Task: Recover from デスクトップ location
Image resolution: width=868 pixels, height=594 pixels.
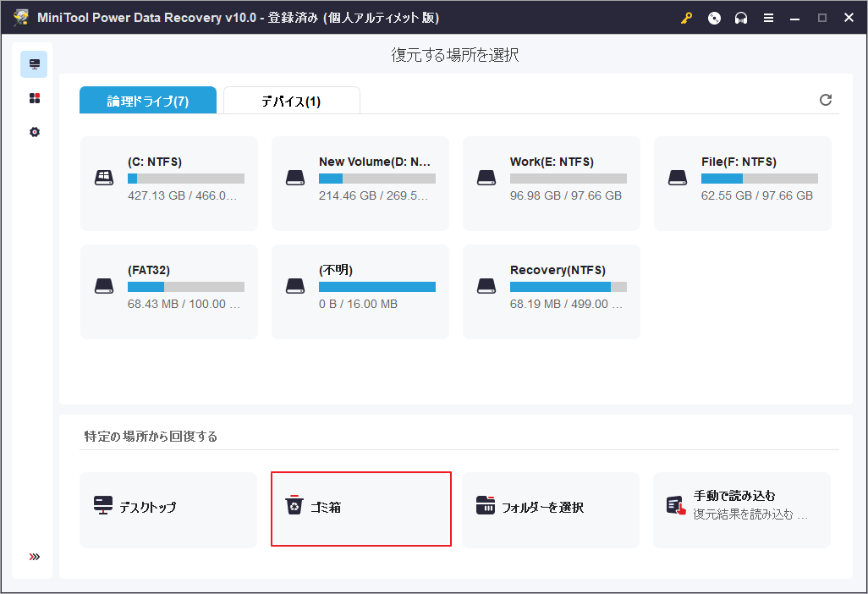Action: click(x=168, y=508)
